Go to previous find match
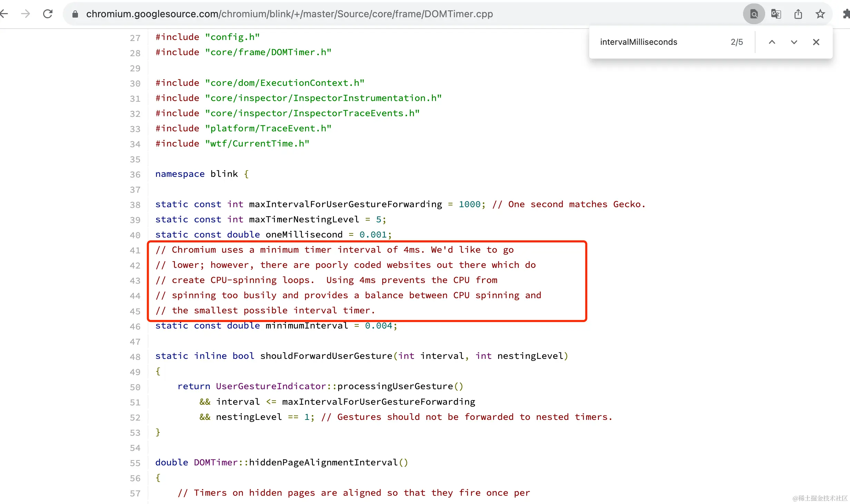Viewport: 850px width, 504px height. (772, 42)
